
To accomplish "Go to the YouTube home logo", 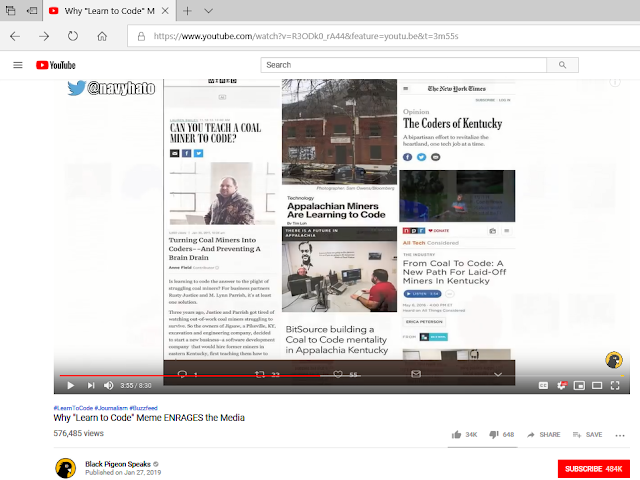I will (56, 65).
